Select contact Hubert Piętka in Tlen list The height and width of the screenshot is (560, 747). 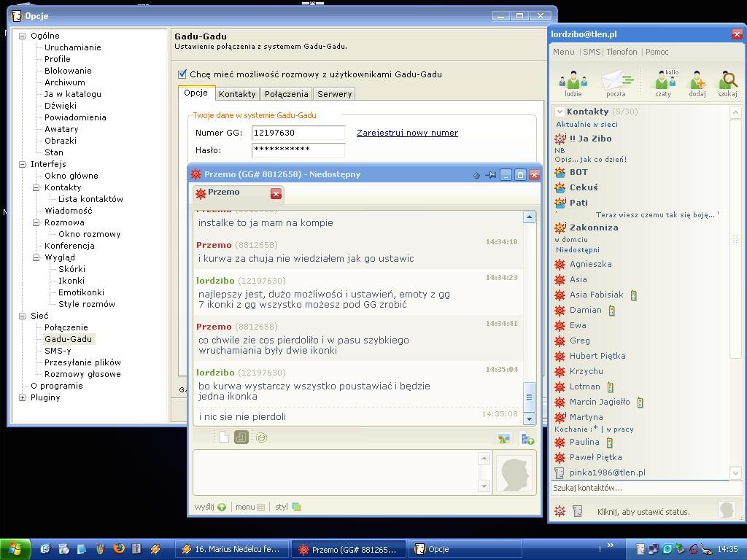[597, 356]
